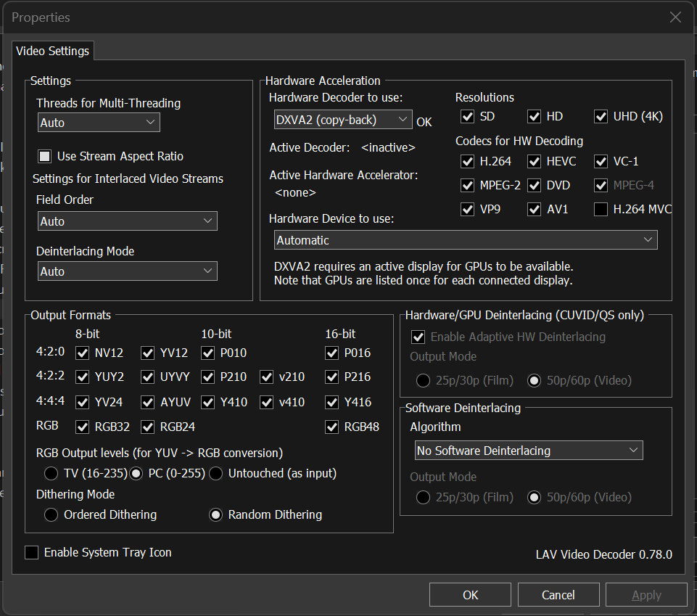Expand the Hardware Device to use dropdown

pos(466,240)
